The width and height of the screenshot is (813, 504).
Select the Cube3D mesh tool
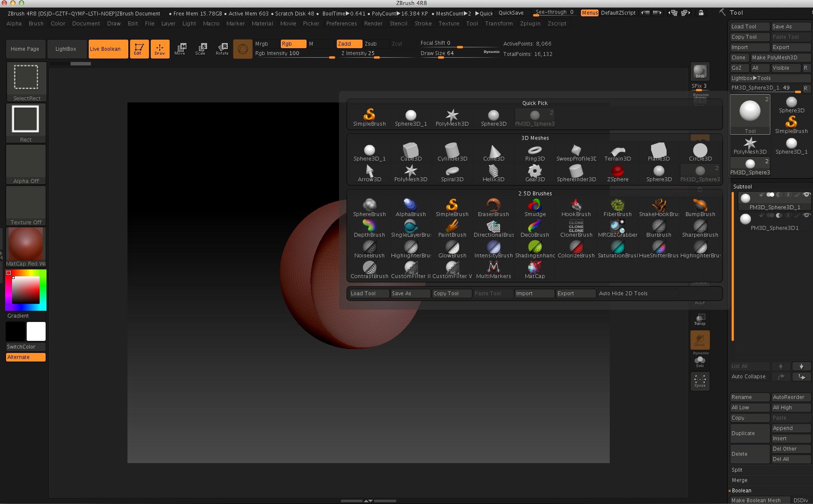[411, 152]
